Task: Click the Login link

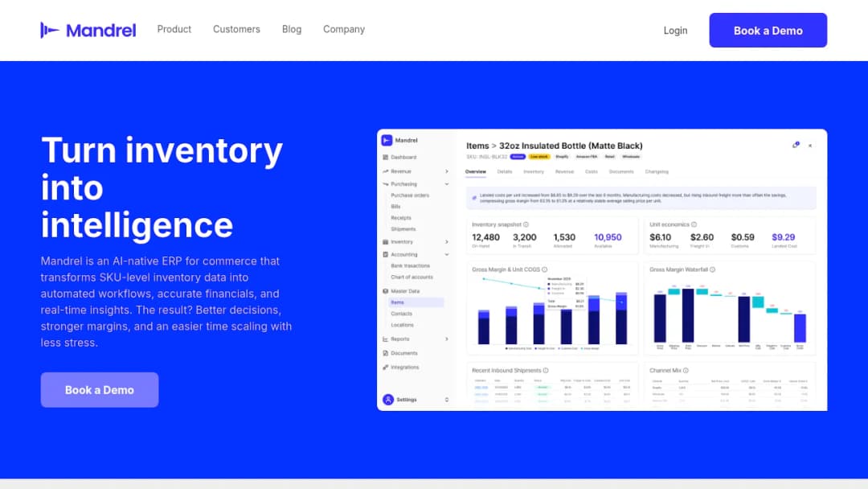Action: [675, 31]
